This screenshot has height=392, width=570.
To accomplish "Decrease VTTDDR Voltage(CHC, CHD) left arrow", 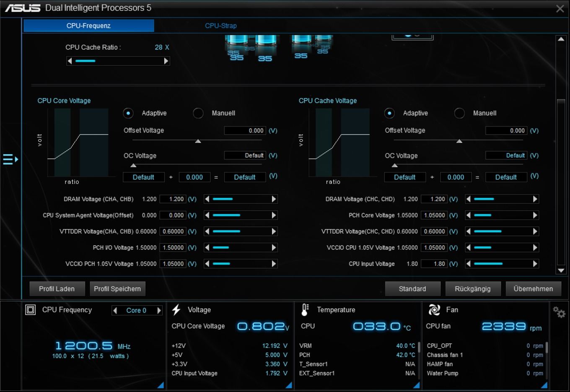I will [x=469, y=231].
